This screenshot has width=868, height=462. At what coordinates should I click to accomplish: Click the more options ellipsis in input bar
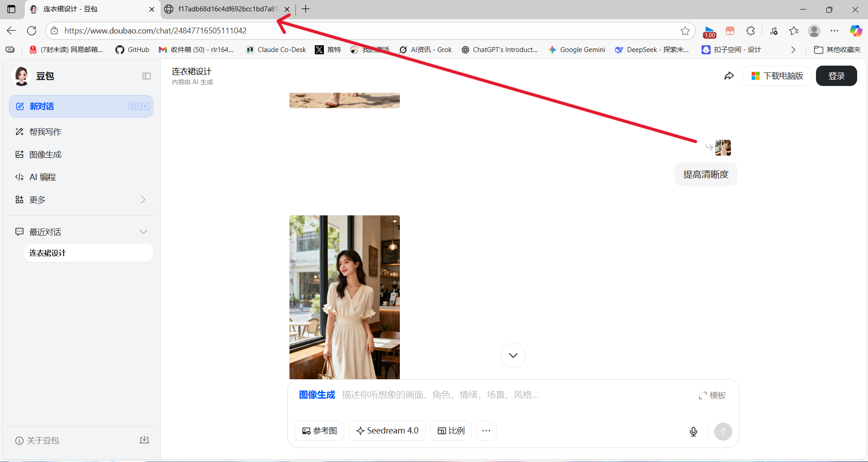[x=486, y=431]
